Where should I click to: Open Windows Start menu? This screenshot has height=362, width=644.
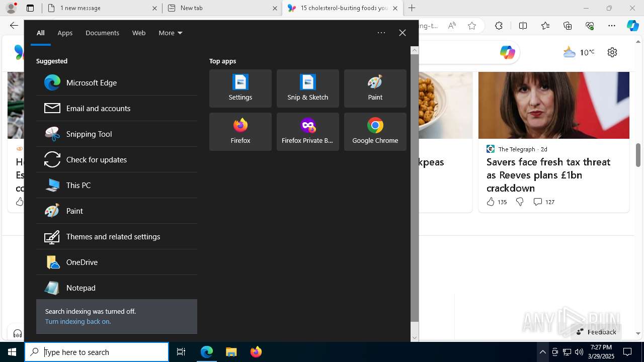(x=12, y=352)
